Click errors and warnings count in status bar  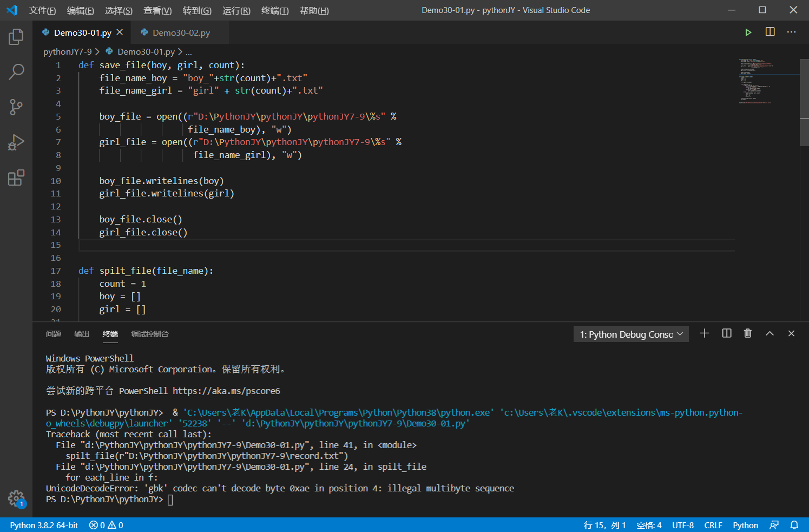[x=106, y=525]
